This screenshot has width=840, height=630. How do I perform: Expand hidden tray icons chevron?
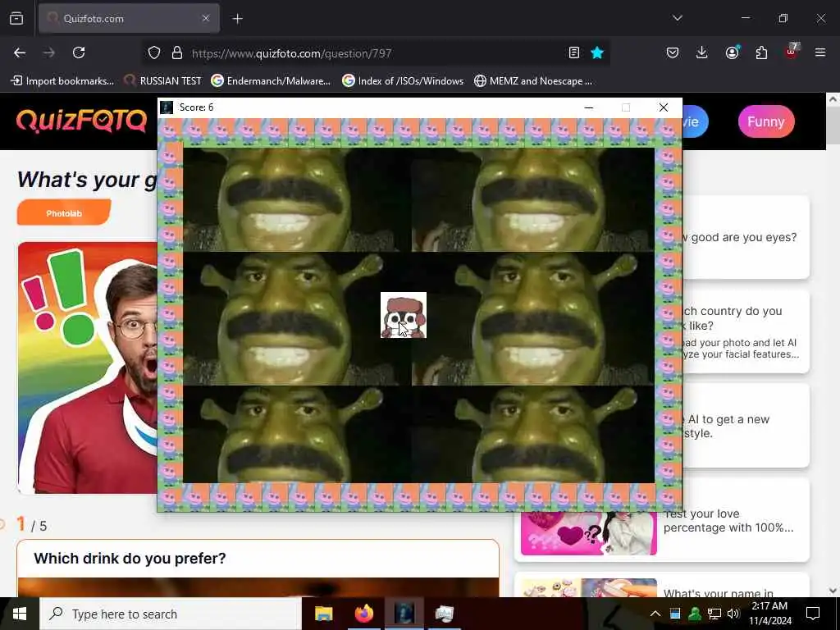pos(655,614)
